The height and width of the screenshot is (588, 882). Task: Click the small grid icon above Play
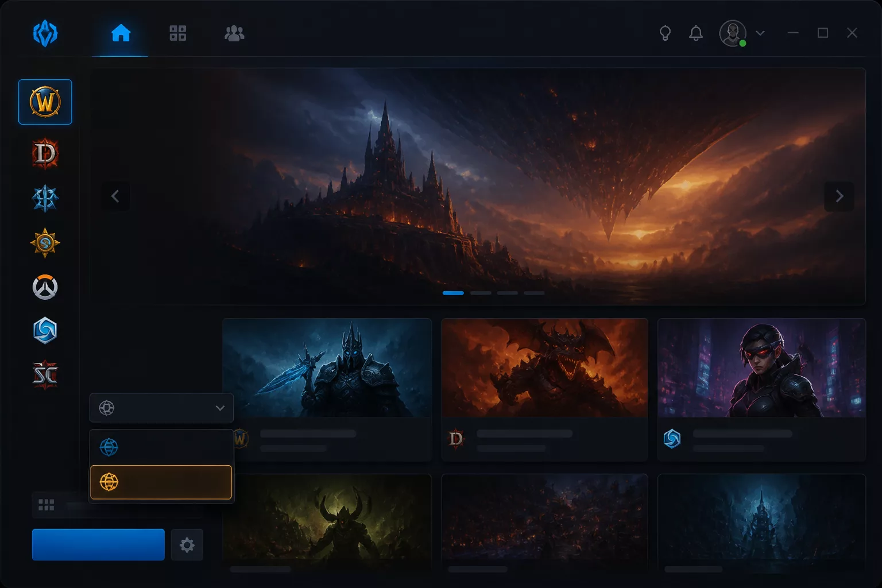(x=47, y=505)
